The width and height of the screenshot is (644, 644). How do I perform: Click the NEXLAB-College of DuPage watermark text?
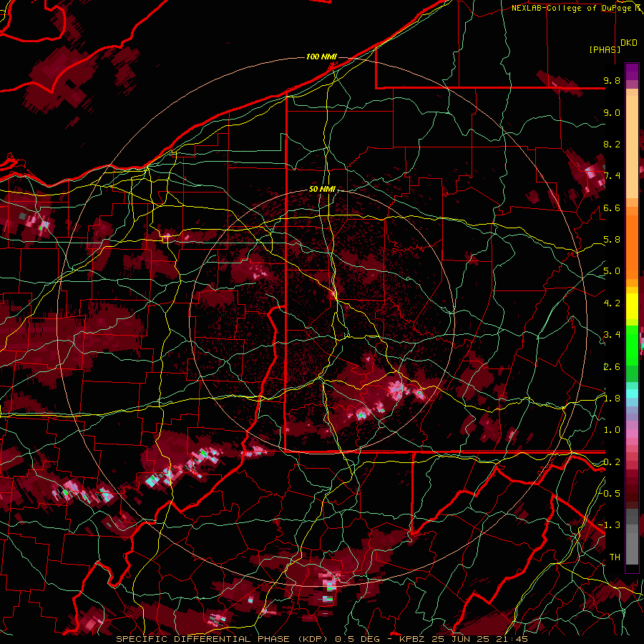coord(577,8)
